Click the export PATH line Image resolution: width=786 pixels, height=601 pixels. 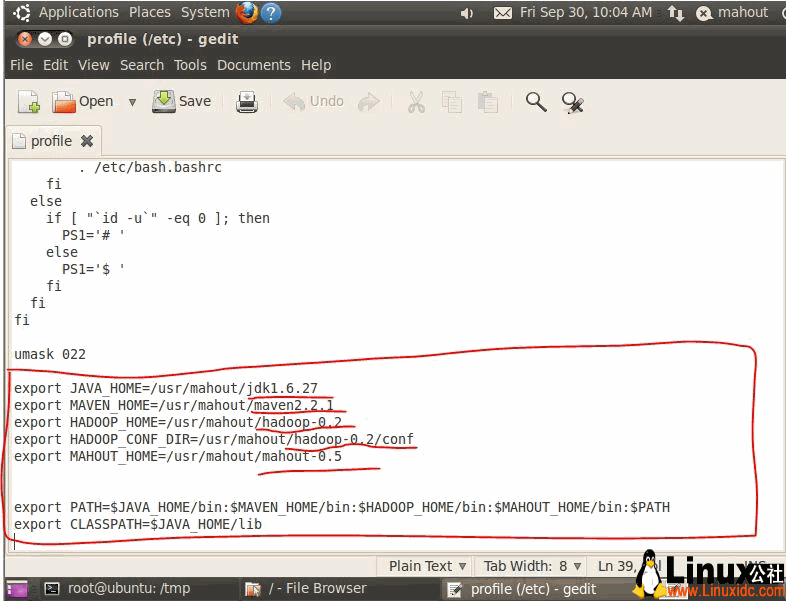pyautogui.click(x=342, y=507)
